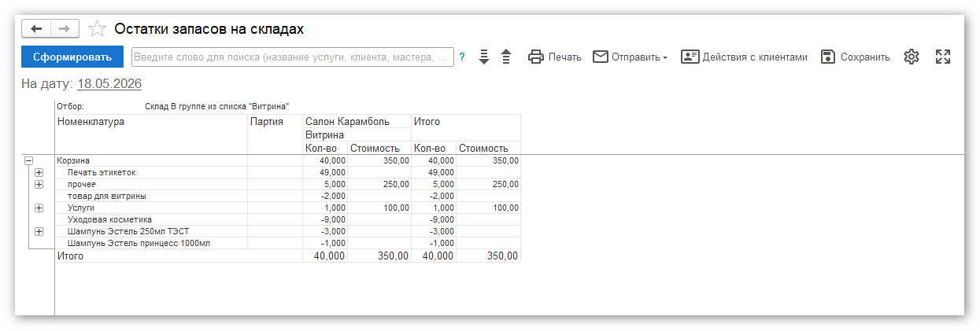This screenshot has height=331, width=980.
Task: Print the report with Печать
Action: pos(555,57)
